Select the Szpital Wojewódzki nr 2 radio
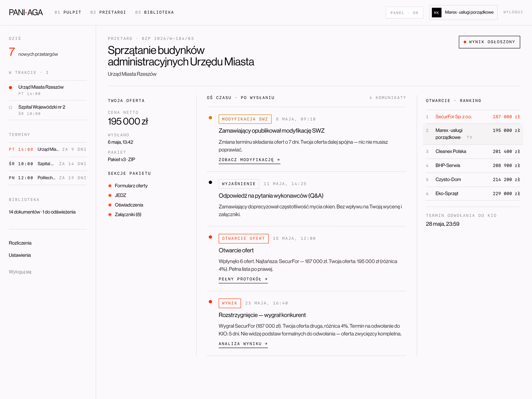This screenshot has height=399, width=532. pyautogui.click(x=11, y=107)
